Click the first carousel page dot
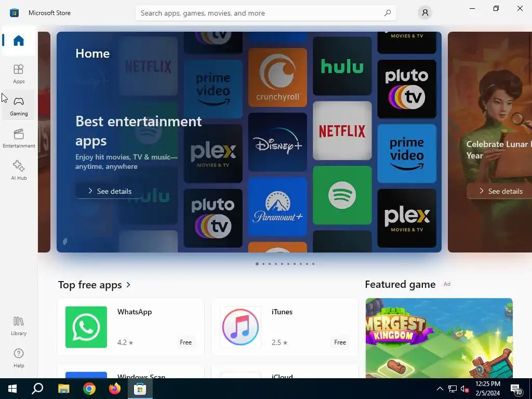The width and height of the screenshot is (532, 399). [x=257, y=263]
